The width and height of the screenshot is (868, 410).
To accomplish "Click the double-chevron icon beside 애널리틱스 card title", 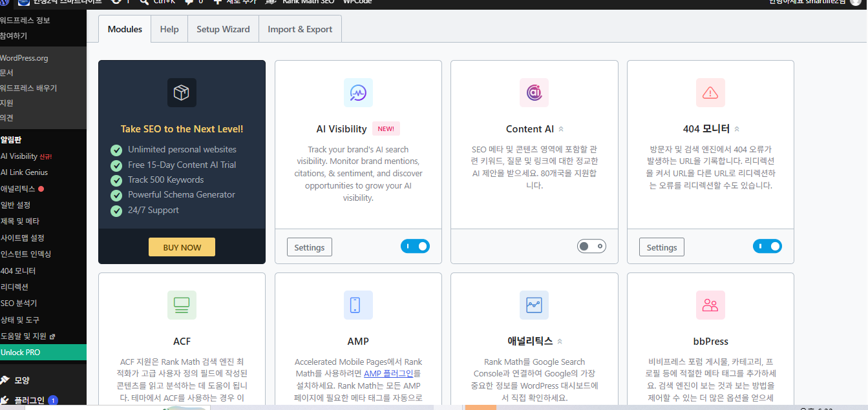I will coord(560,342).
